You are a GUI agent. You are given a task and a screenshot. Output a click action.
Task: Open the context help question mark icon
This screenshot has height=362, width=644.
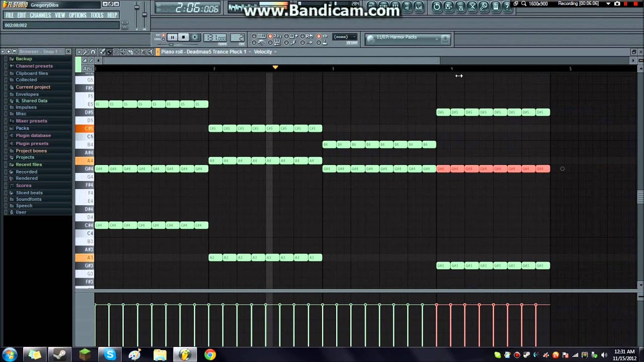(507, 6)
